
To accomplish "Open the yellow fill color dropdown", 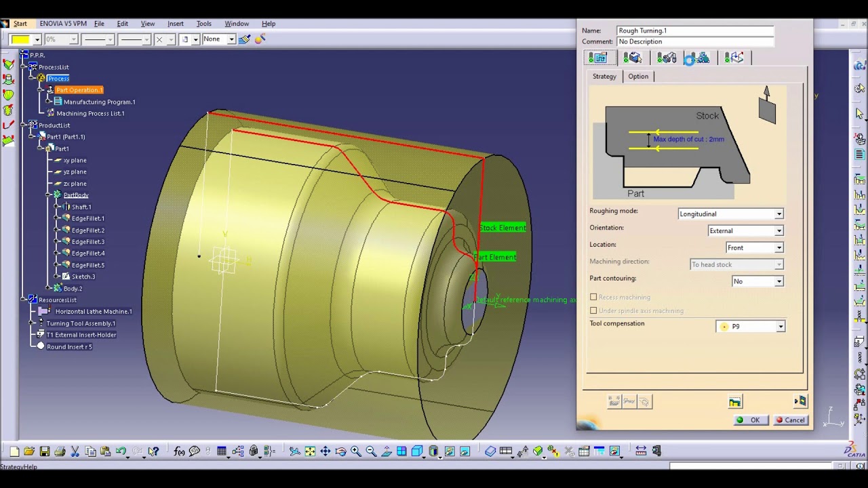I will point(37,39).
